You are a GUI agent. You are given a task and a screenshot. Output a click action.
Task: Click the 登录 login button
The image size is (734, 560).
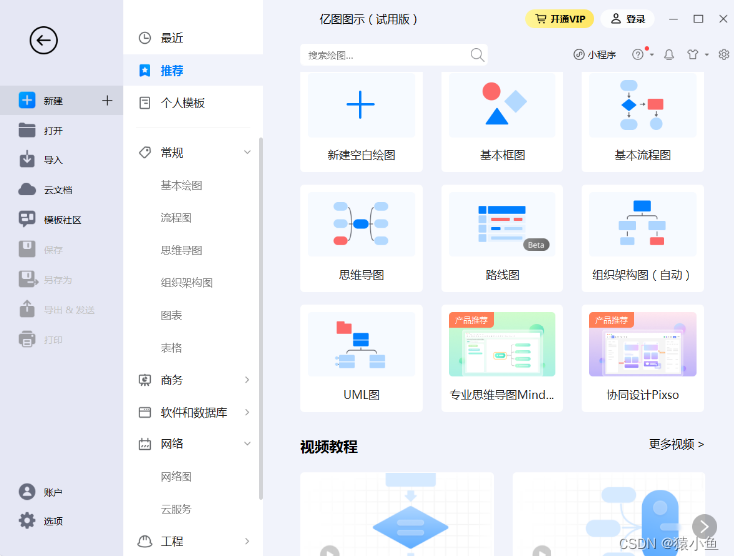pos(627,19)
